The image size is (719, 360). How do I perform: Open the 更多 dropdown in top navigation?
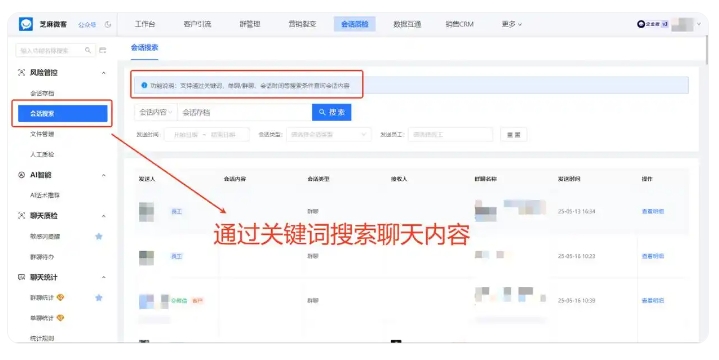511,24
